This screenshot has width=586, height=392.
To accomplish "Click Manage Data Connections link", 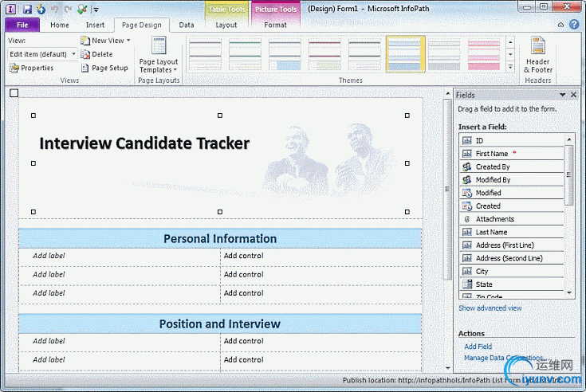I will click(505, 358).
